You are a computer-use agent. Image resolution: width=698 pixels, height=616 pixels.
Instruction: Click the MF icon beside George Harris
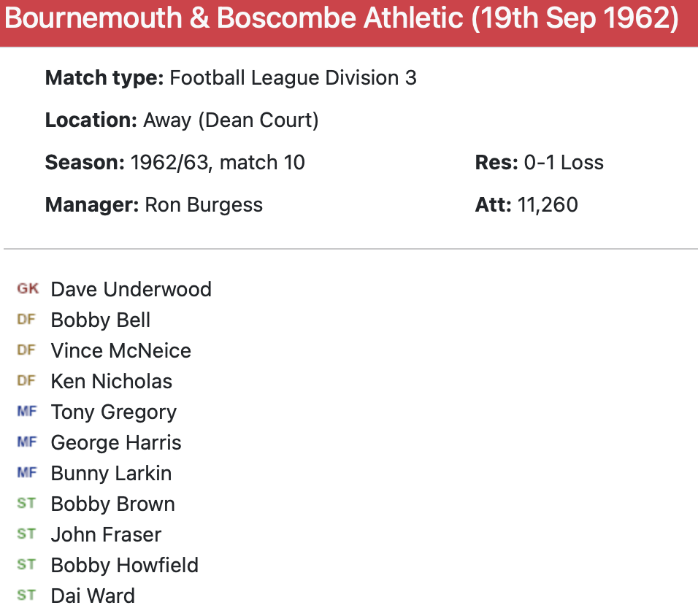click(26, 442)
